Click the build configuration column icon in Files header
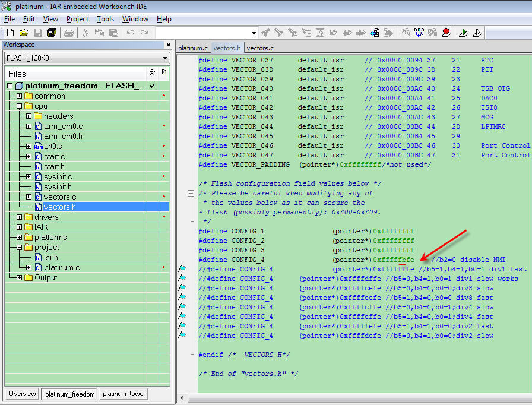The image size is (532, 405). point(153,72)
